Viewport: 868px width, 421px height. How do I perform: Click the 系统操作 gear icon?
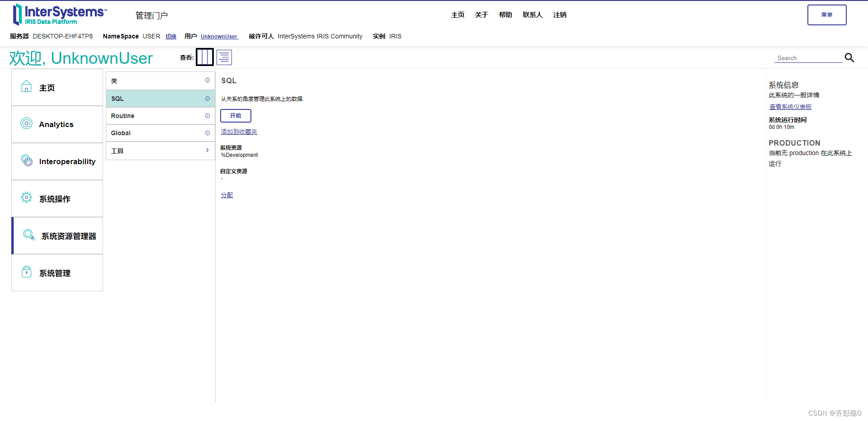pos(26,197)
